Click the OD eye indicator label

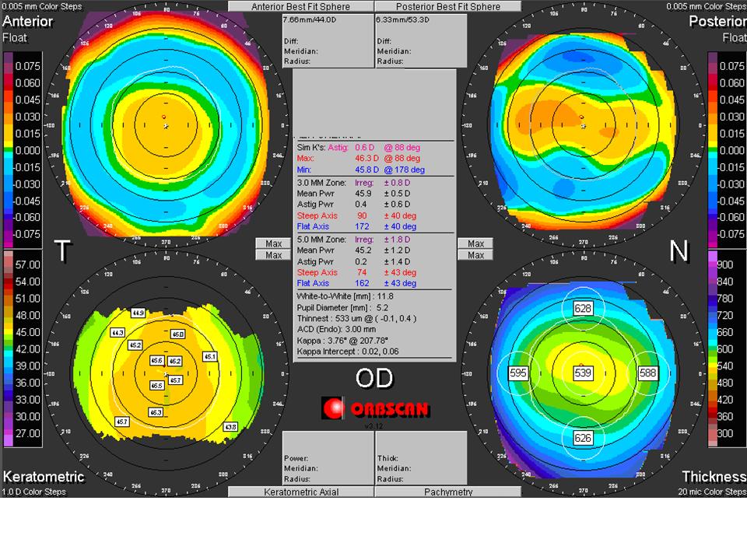pos(376,379)
